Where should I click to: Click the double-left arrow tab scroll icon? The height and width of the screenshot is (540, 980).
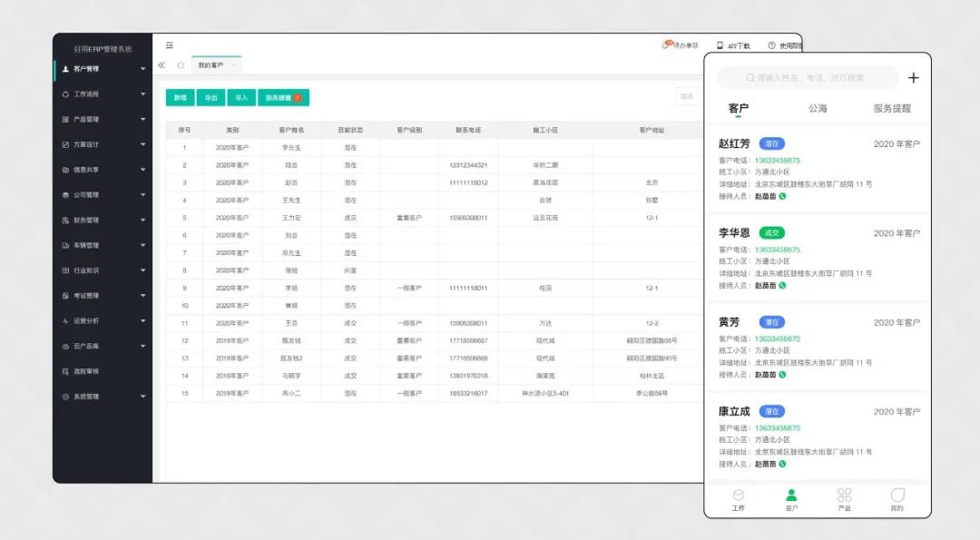pyautogui.click(x=162, y=65)
